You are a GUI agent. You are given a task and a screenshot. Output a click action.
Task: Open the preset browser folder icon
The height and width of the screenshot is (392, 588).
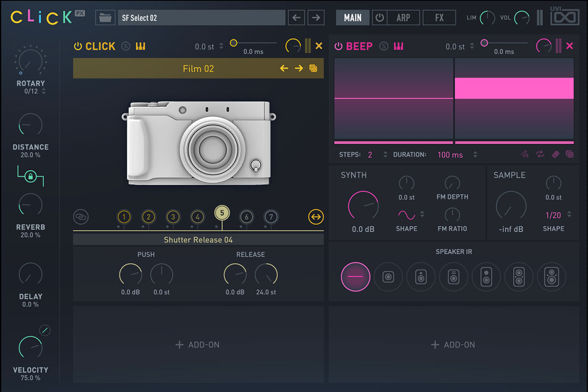click(x=105, y=18)
